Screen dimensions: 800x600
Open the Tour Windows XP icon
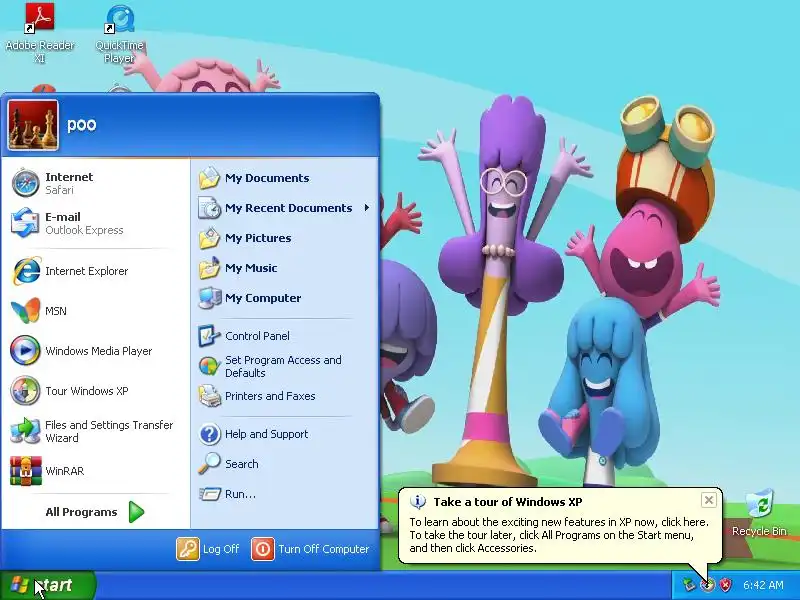(25, 391)
